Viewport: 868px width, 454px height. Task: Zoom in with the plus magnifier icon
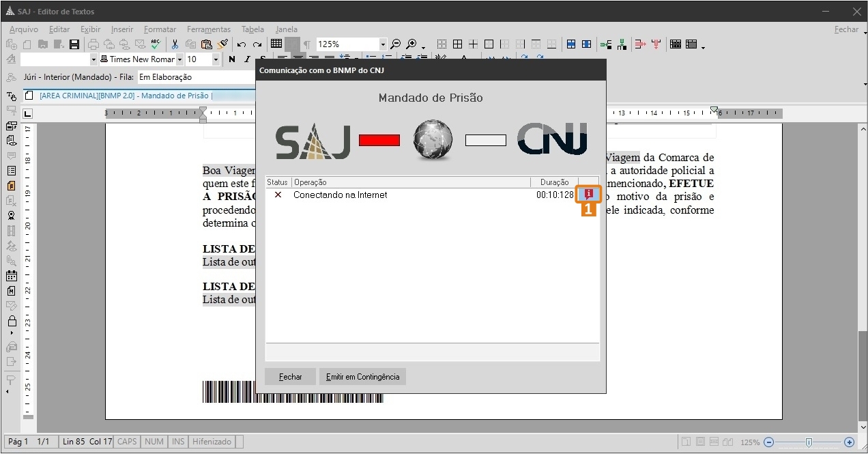(x=411, y=44)
